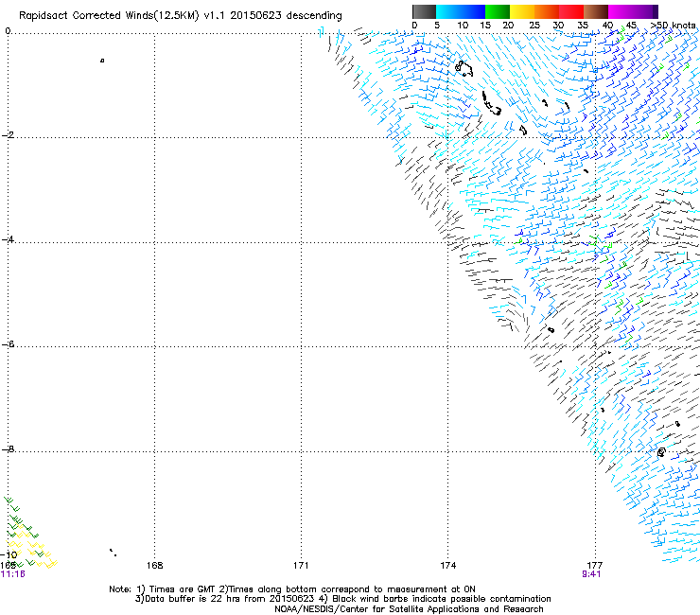This screenshot has width=700, height=615.
Task: Click the gray 0-5 knots legend swatch
Action: [x=424, y=11]
